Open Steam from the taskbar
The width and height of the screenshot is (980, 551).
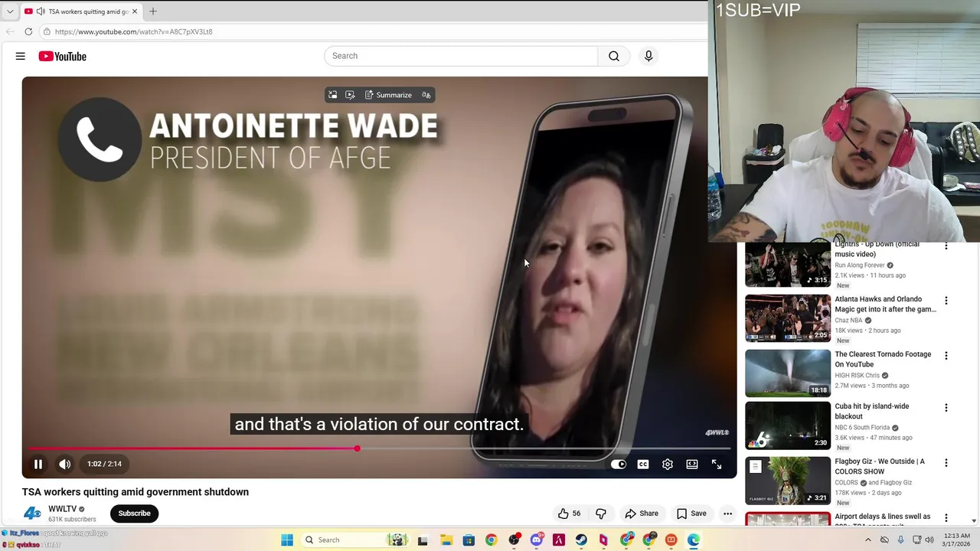coord(581,540)
